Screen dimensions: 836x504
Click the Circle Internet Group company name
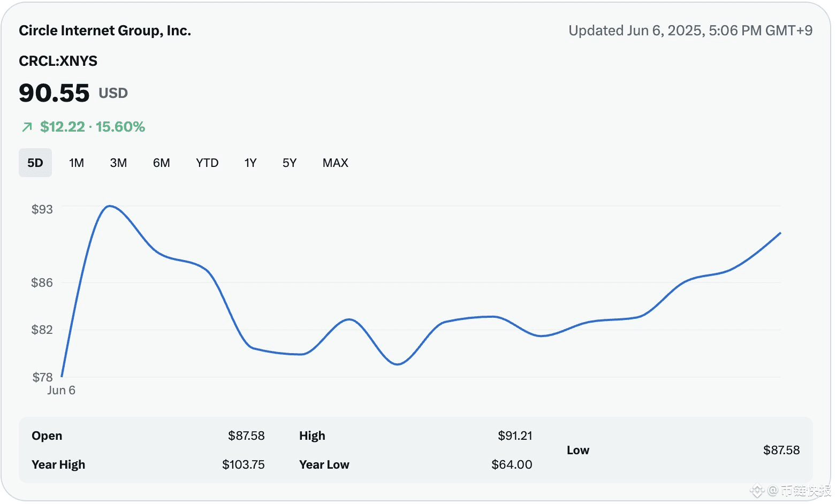(105, 30)
